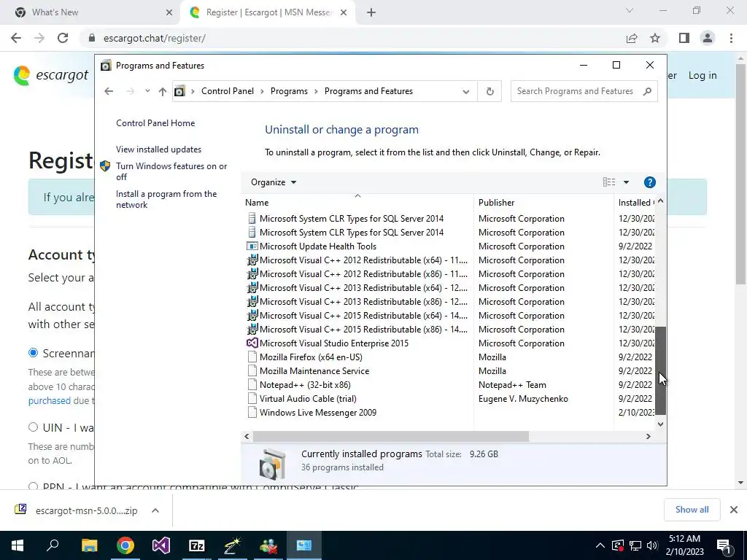Click the horizontal scrollbar thumb in program list

tap(391, 436)
